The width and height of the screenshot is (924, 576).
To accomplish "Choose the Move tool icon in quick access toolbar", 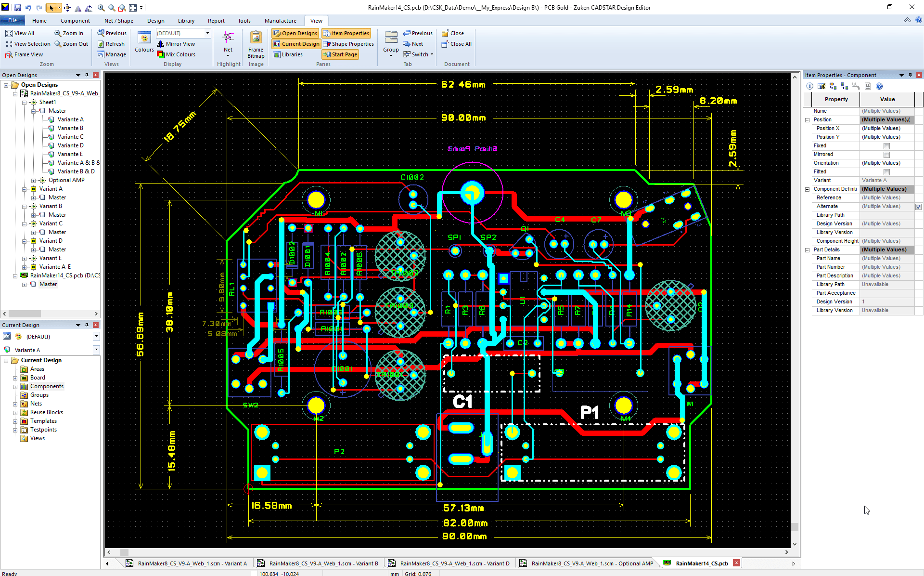I will [x=67, y=8].
